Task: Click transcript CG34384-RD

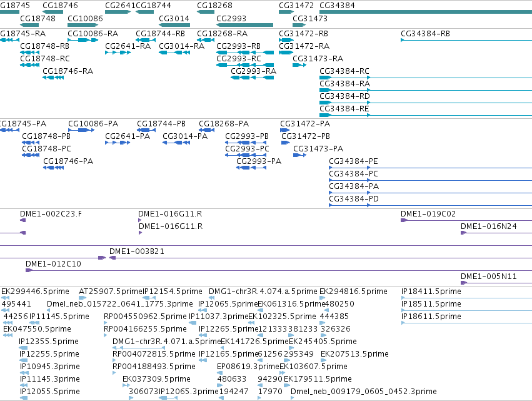Action: (x=426, y=103)
